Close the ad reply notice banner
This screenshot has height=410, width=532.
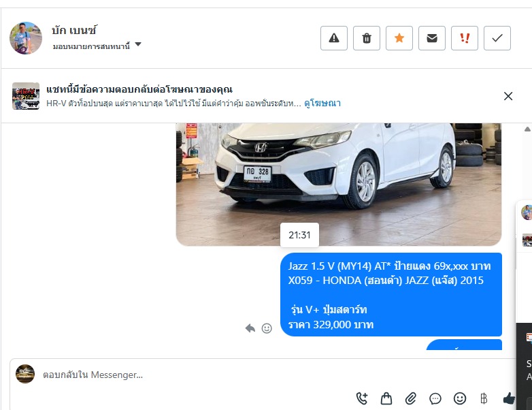pos(508,96)
